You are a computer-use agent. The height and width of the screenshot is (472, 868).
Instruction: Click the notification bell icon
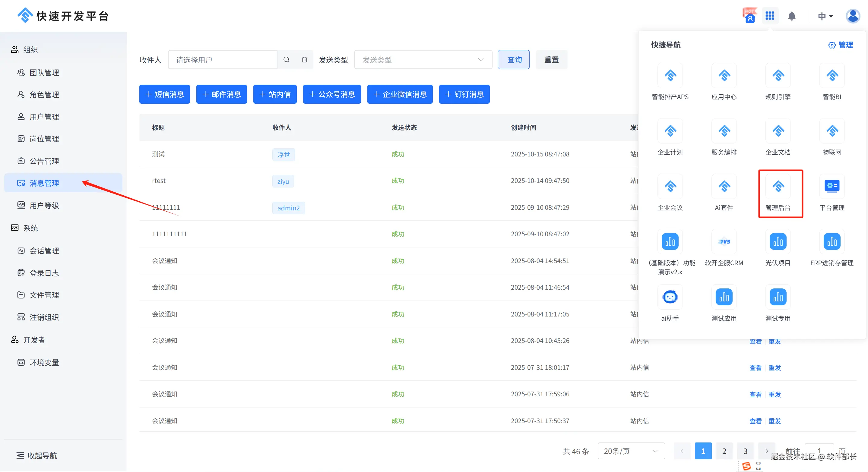791,16
